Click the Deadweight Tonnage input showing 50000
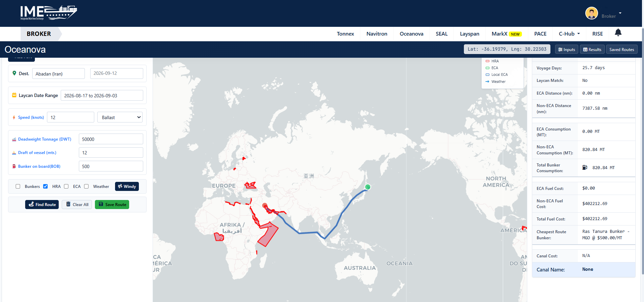This screenshot has width=644, height=302. click(x=111, y=139)
